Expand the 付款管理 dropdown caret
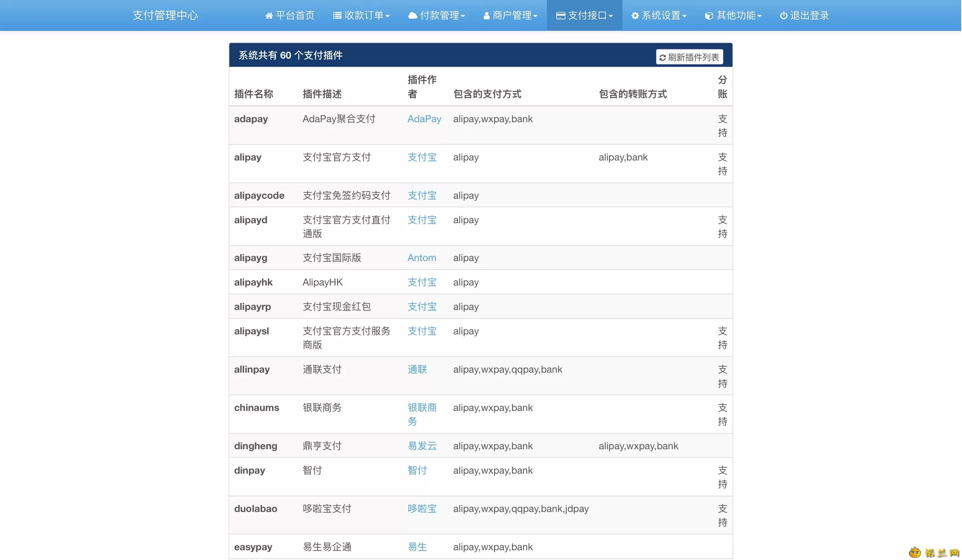The image size is (962, 560). [x=463, y=16]
